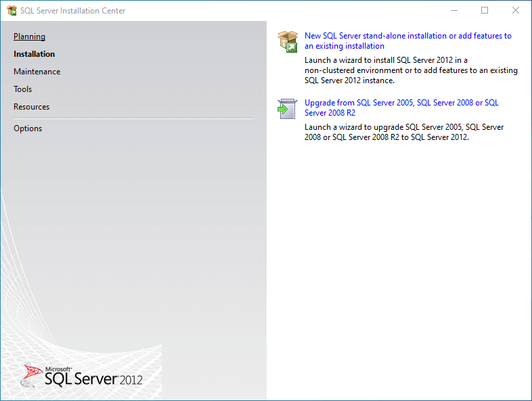Click Upgrade from SQL Server 2005 link
This screenshot has width=532, height=401.
tap(401, 108)
